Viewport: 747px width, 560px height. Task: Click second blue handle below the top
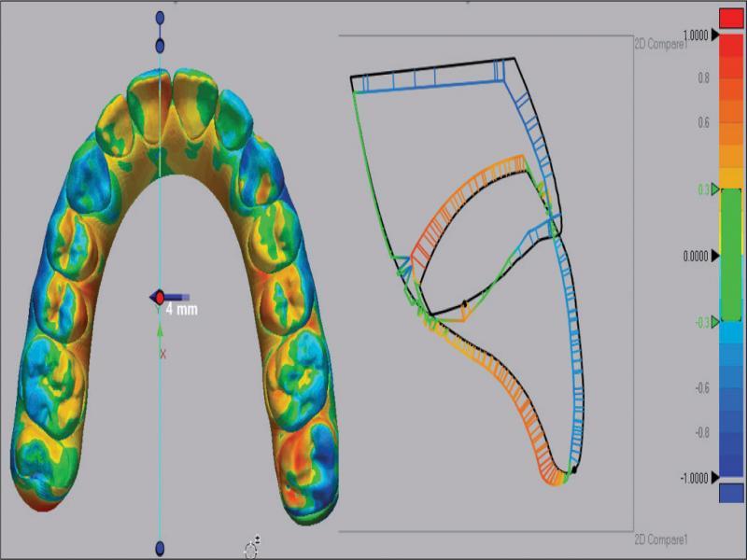tap(160, 46)
